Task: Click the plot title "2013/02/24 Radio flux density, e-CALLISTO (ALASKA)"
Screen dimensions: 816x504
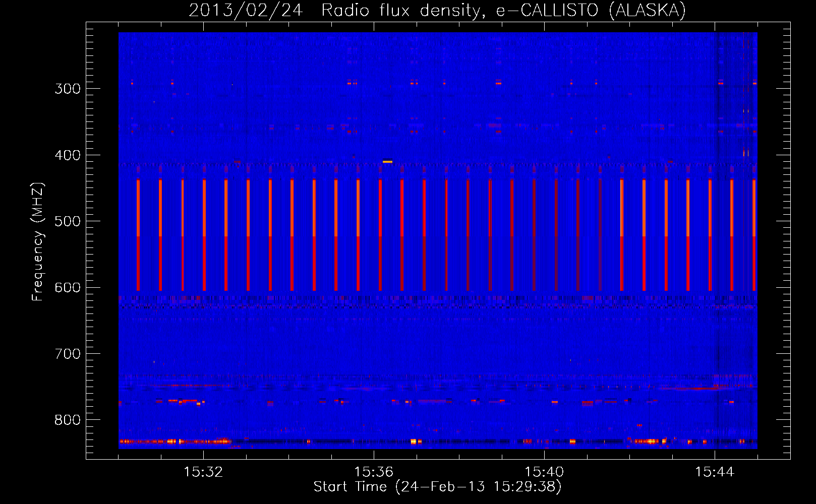Action: click(x=437, y=10)
